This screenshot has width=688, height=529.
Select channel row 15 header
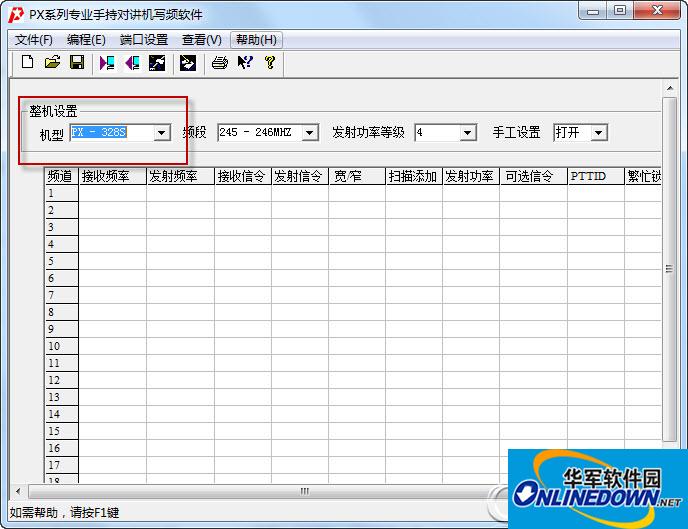pyautogui.click(x=62, y=431)
